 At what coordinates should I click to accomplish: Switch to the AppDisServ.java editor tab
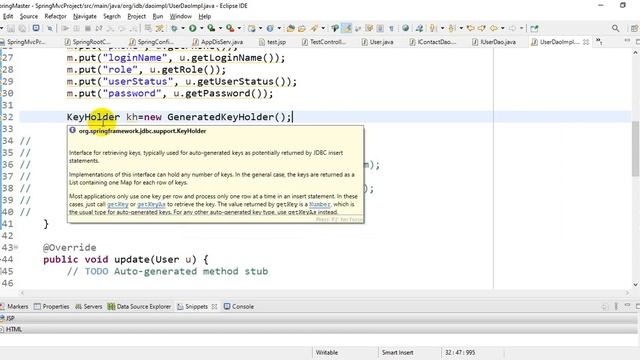(218, 42)
